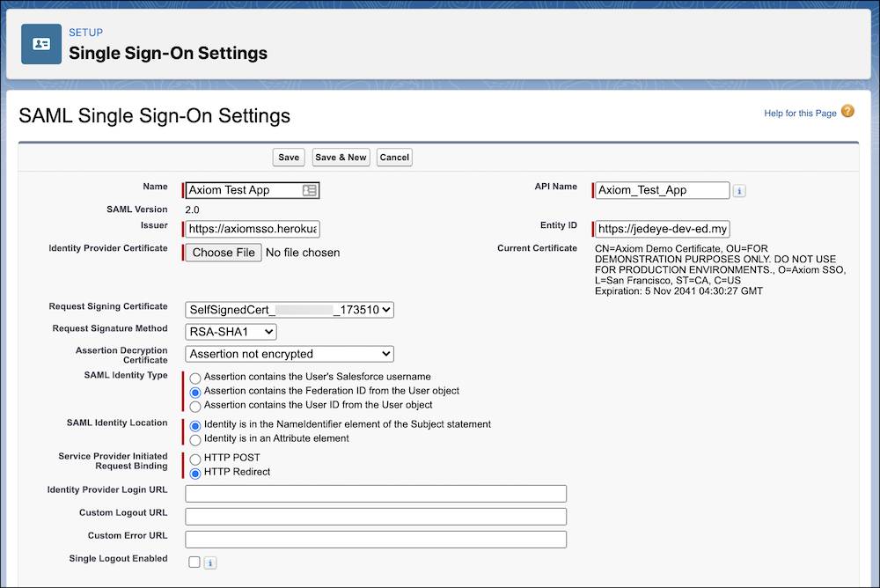Enable the Single Logout Enabled checkbox
Image resolution: width=880 pixels, height=588 pixels.
pyautogui.click(x=194, y=562)
